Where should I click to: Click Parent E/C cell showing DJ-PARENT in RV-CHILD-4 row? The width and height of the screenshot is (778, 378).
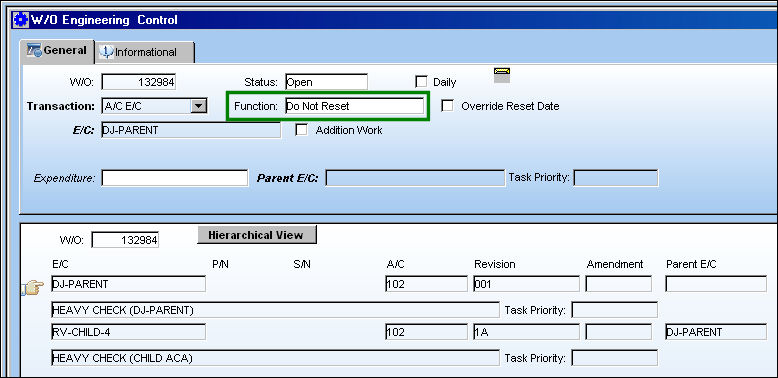pyautogui.click(x=716, y=332)
